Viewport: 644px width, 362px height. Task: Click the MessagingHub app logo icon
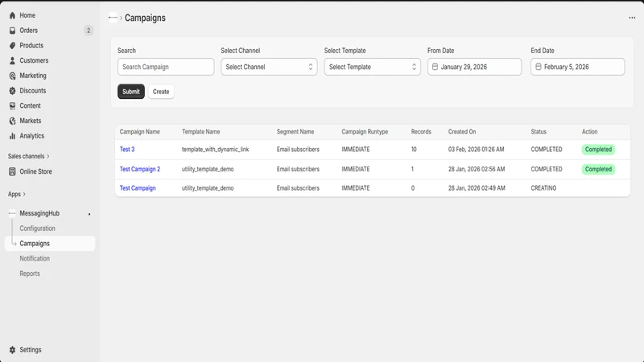pyautogui.click(x=12, y=213)
